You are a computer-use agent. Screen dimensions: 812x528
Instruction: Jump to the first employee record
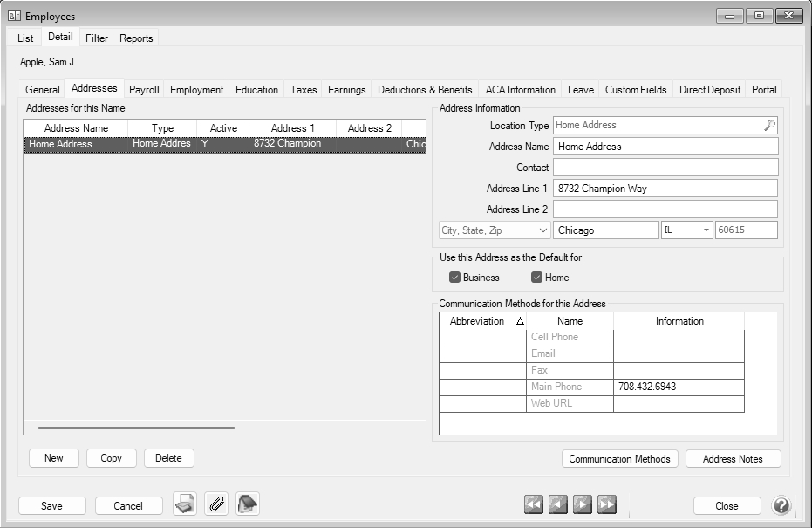[534, 504]
